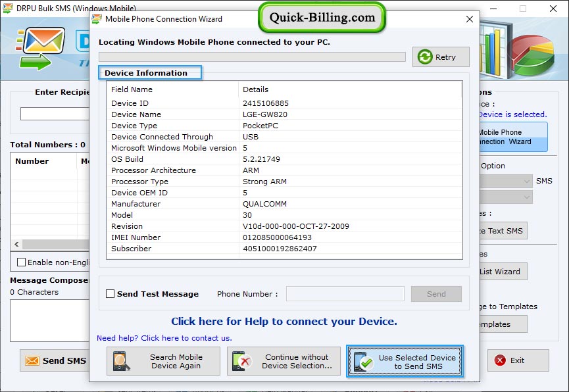Click the Send SMS button in main window
Image resolution: width=569 pixels, height=392 pixels.
pyautogui.click(x=55, y=360)
